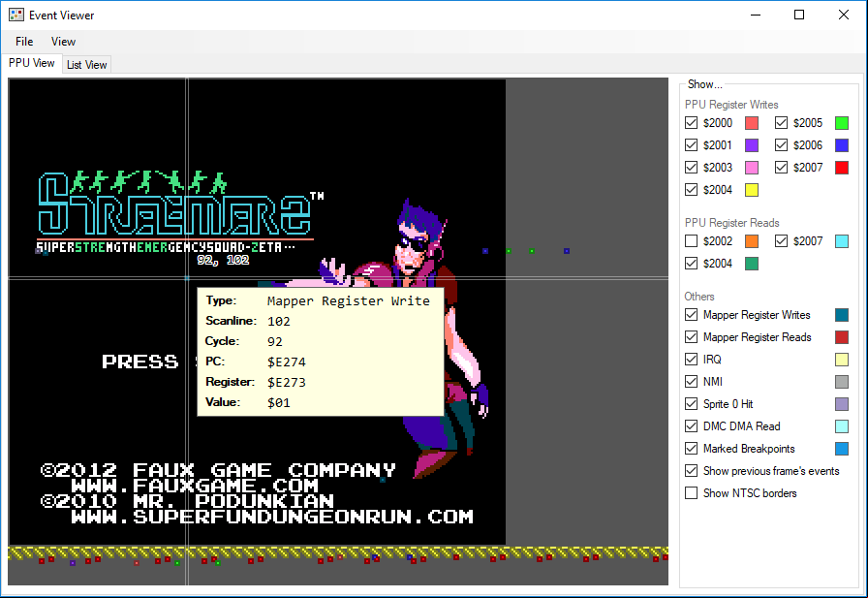Uncheck the IRQ checkbox

pyautogui.click(x=691, y=360)
